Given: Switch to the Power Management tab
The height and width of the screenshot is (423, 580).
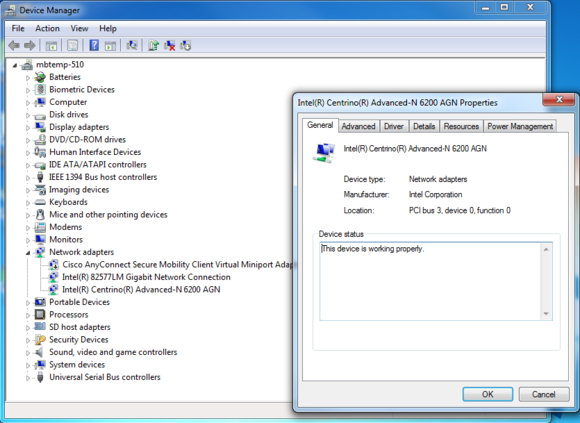Looking at the screenshot, I should click(x=520, y=126).
